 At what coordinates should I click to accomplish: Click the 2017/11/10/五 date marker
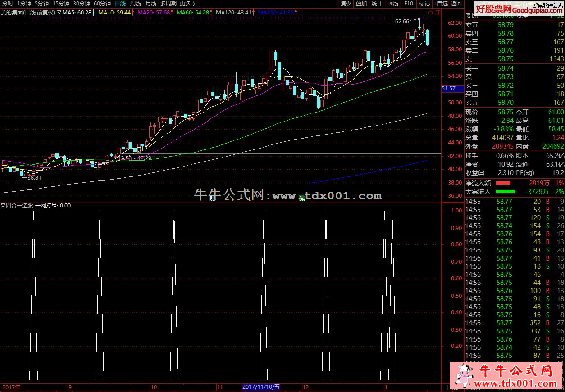261,387
